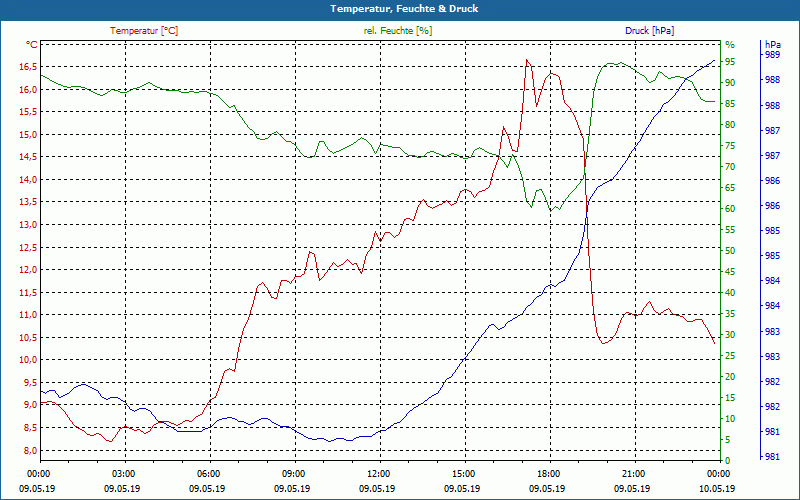Click the green 15 humidity tick
The image size is (800, 500).
click(x=730, y=398)
